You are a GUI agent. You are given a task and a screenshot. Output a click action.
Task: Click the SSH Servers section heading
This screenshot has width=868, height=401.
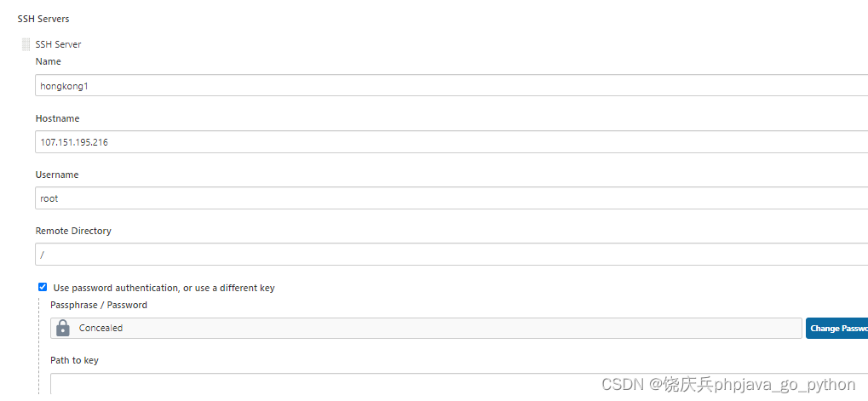point(43,19)
